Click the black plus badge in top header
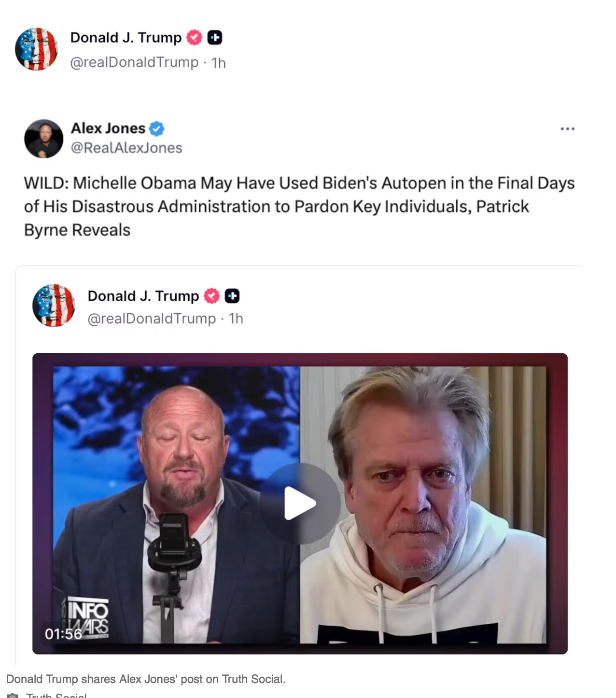Viewport: 616px width, 698px height. 215,37
